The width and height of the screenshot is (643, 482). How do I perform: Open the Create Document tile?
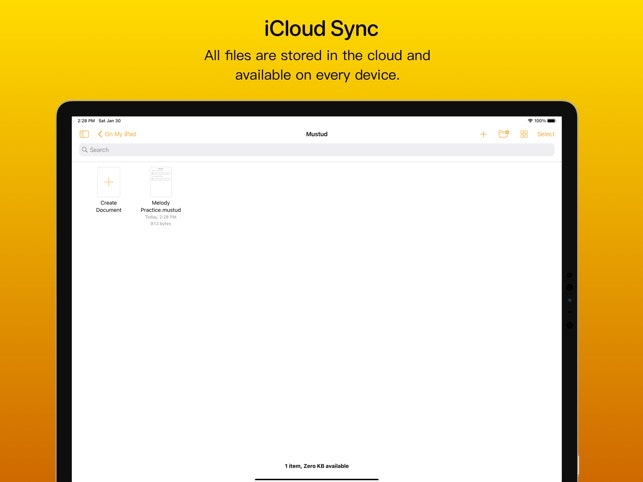tap(109, 182)
